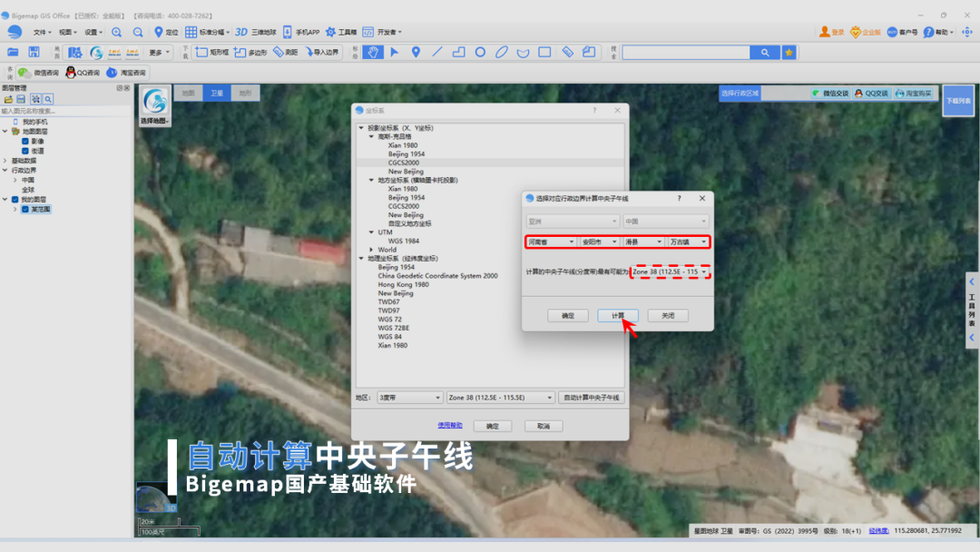The height and width of the screenshot is (552, 980).
Task: Switch to the 卫星 map tab
Action: point(216,94)
